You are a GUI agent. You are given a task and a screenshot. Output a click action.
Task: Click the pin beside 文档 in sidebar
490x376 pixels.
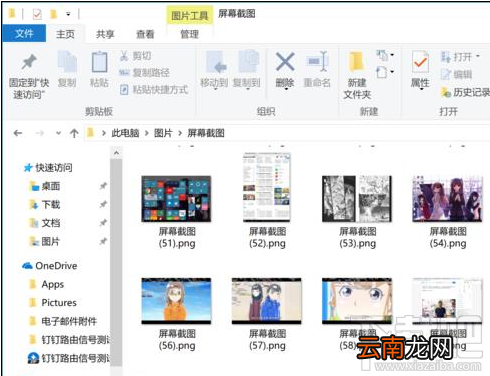click(x=103, y=222)
